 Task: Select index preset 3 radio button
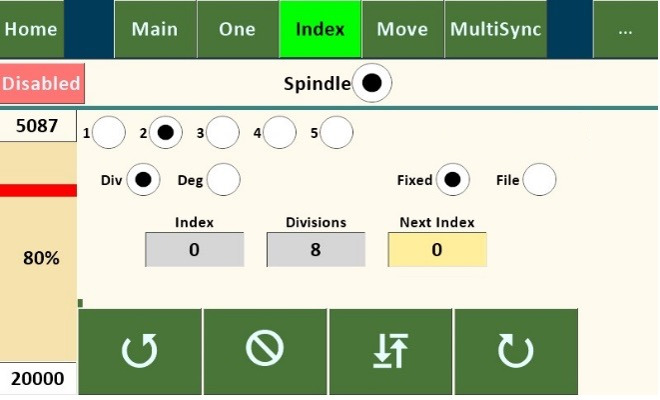[222, 131]
